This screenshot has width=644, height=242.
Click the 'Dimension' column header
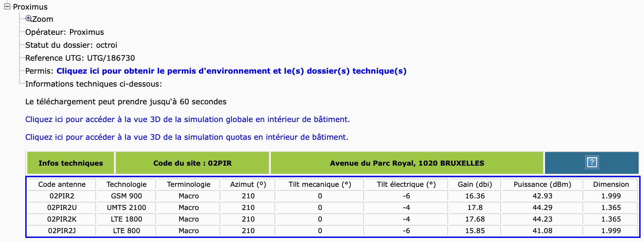coord(611,184)
